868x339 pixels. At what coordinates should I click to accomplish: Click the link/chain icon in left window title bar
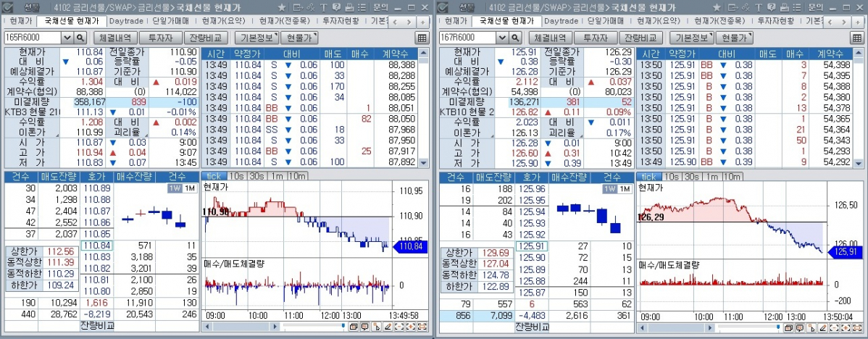[311, 8]
